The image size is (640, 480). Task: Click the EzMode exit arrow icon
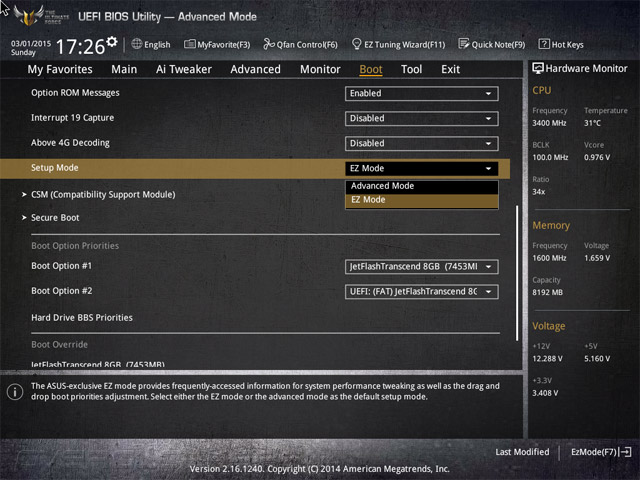tap(625, 452)
